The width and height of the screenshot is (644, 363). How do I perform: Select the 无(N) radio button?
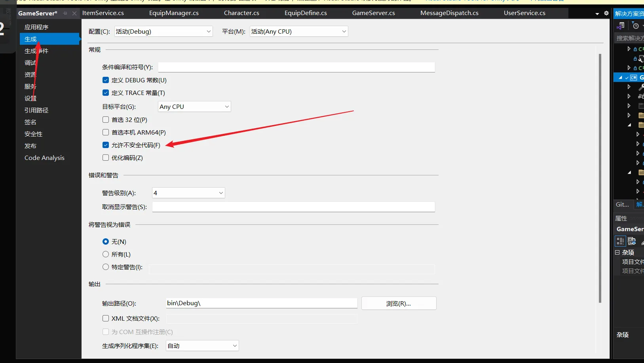(106, 241)
